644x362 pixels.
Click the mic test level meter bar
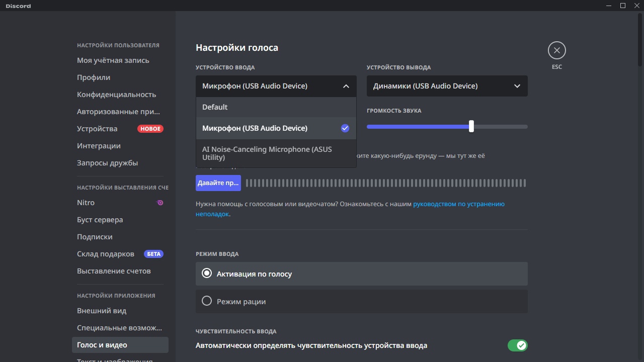click(386, 183)
